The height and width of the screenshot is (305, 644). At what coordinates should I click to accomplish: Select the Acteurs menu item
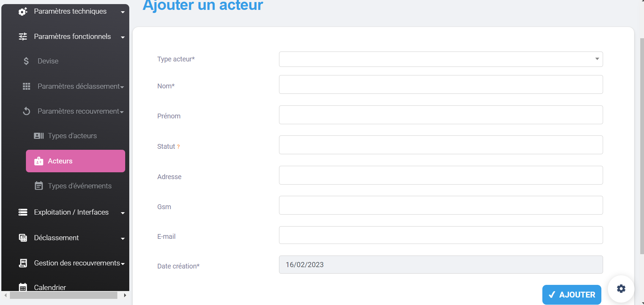(75, 161)
